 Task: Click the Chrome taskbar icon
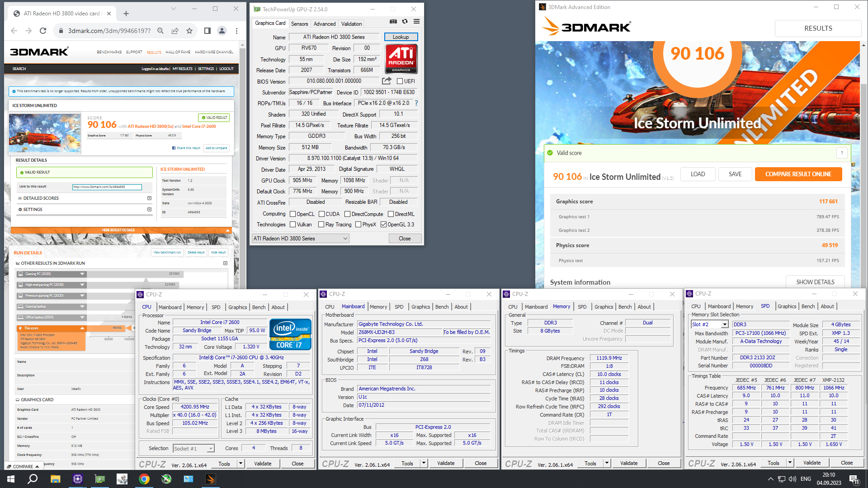click(144, 479)
